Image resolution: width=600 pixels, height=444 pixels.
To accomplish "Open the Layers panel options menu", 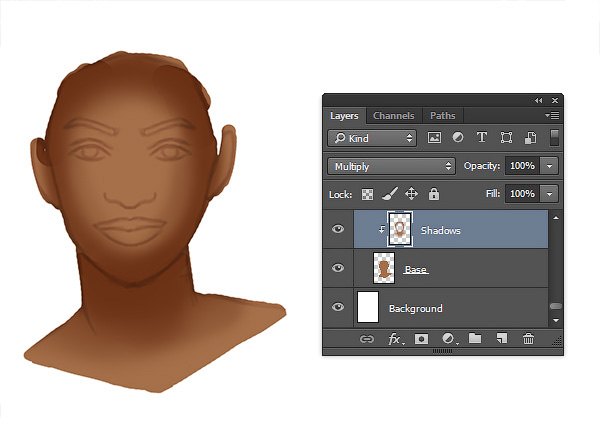I will (553, 115).
